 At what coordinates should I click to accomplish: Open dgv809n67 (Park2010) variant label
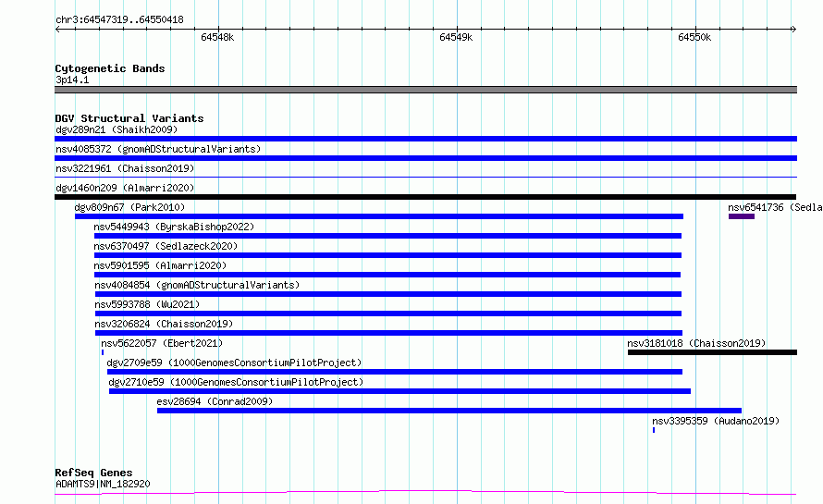point(129,207)
